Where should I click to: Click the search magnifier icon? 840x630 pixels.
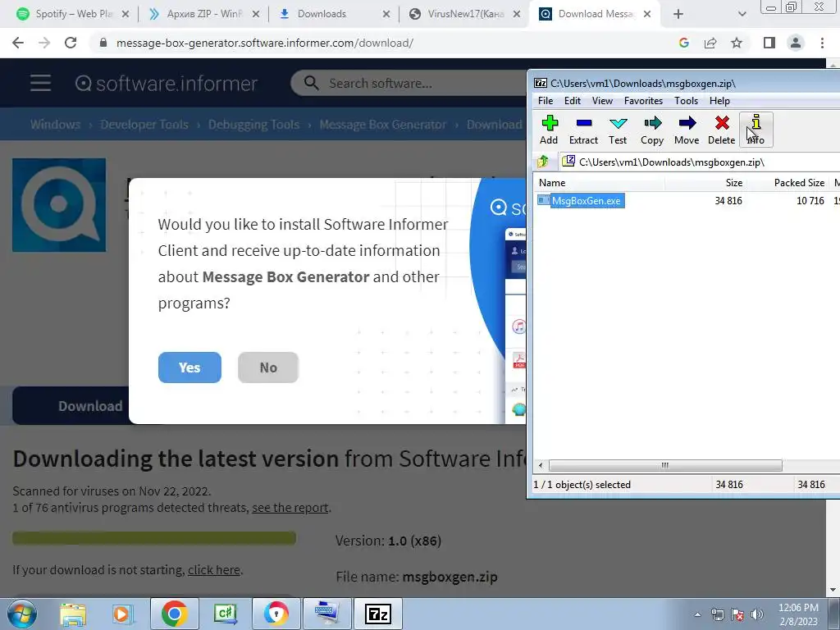[x=311, y=83]
